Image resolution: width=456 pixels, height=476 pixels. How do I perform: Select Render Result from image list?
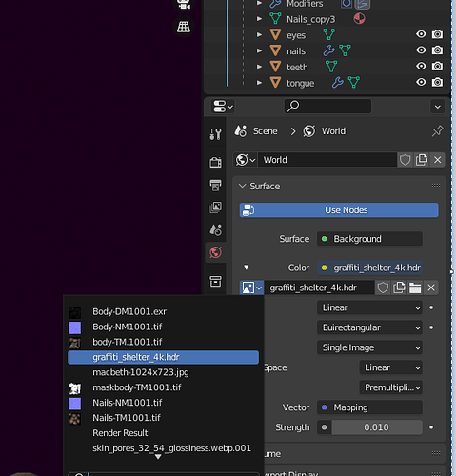click(x=164, y=433)
